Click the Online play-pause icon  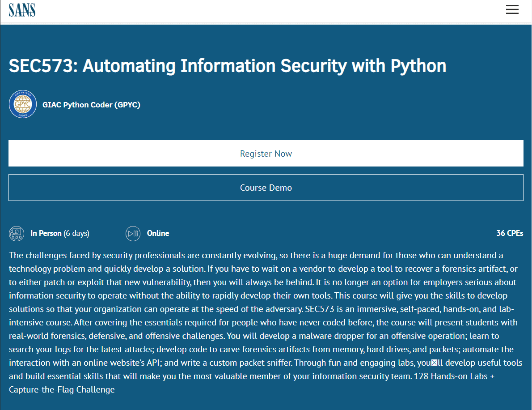tap(133, 233)
